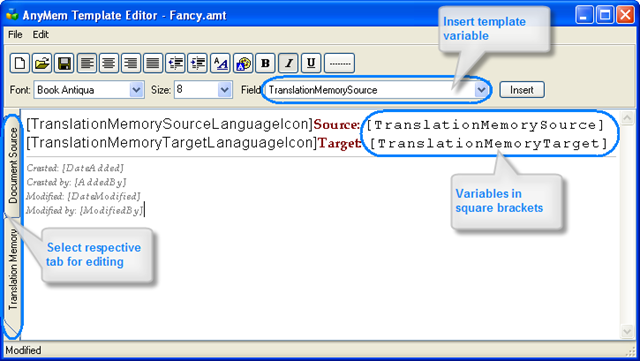The height and width of the screenshot is (361, 640).
Task: Save the template with floppy icon
Action: pos(64,63)
